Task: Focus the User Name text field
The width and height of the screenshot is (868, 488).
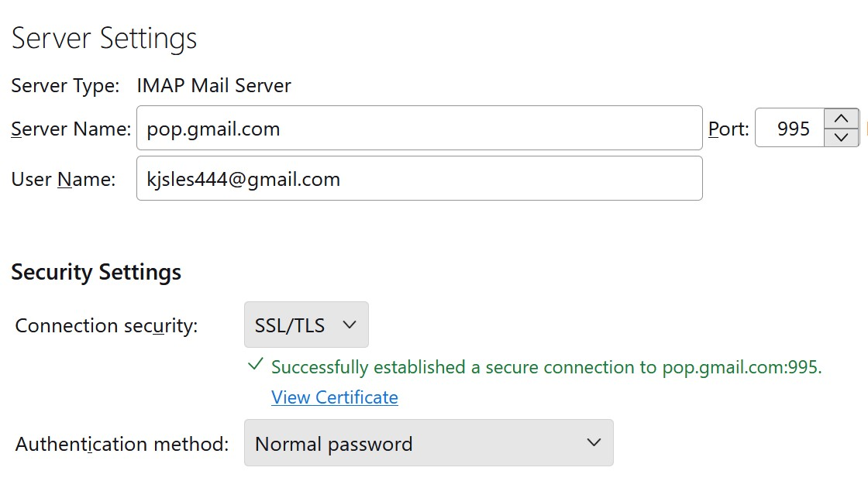Action: coord(418,179)
